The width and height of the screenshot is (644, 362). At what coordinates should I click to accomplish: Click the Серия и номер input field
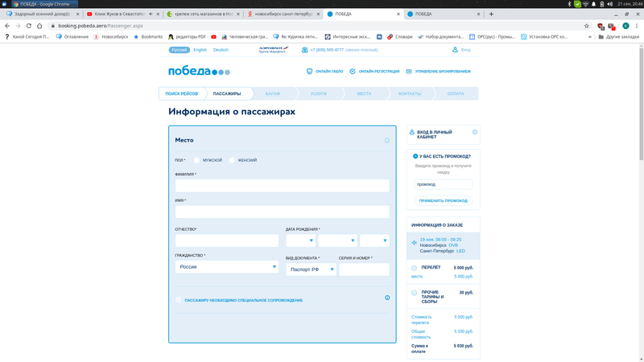364,269
